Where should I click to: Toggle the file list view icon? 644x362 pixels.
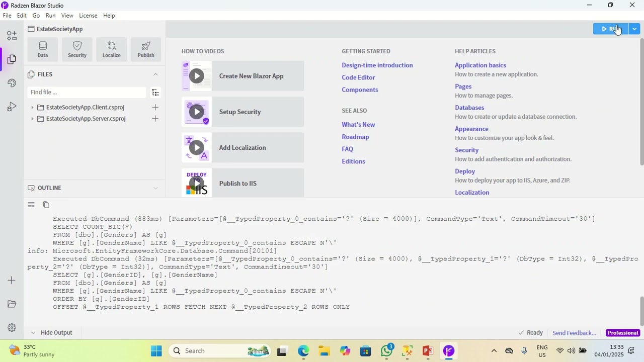click(x=155, y=93)
